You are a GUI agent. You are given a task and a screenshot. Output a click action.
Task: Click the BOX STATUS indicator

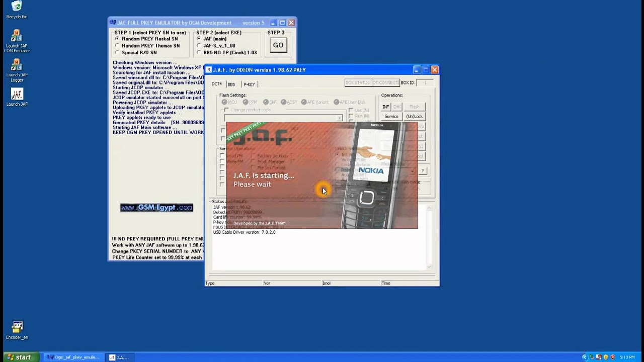[358, 82]
